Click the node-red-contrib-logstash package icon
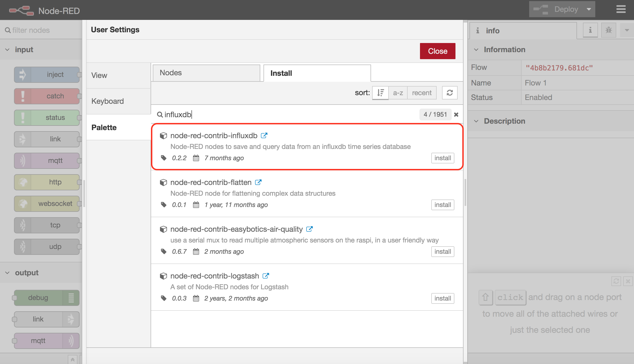 (163, 276)
